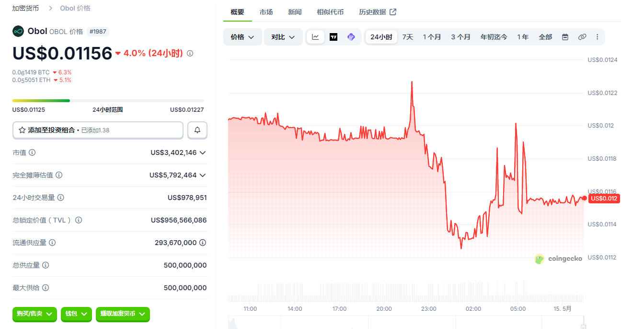Click the 0.0₆1419 BTC price text
644x329 pixels.
click(x=31, y=72)
